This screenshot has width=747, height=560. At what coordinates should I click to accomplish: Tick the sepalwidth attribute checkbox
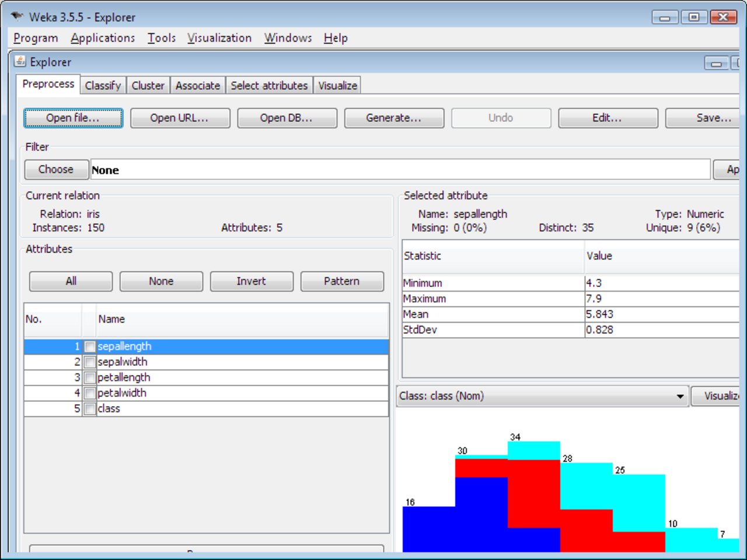pos(90,362)
